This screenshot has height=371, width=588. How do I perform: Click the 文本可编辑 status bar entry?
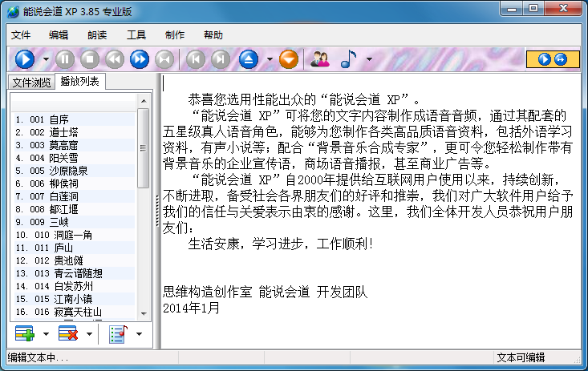coord(521,357)
